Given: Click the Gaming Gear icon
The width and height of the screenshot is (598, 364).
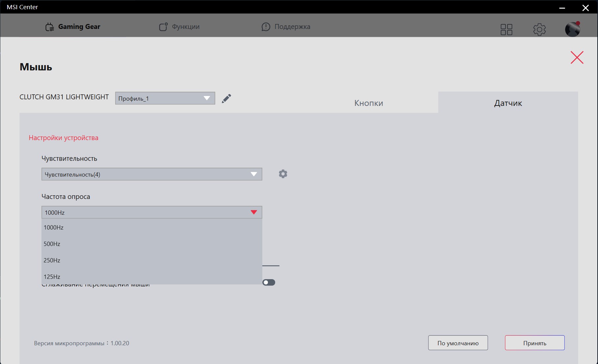Looking at the screenshot, I should tap(50, 27).
